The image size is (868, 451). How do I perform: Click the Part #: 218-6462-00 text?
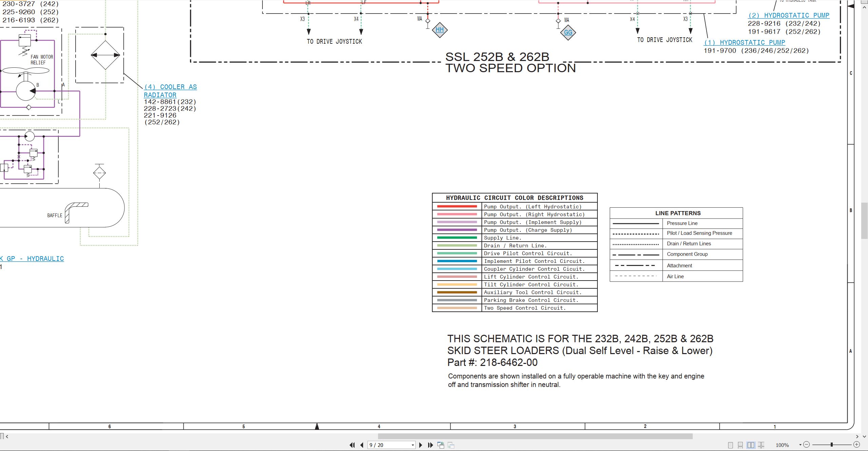pyautogui.click(x=492, y=362)
